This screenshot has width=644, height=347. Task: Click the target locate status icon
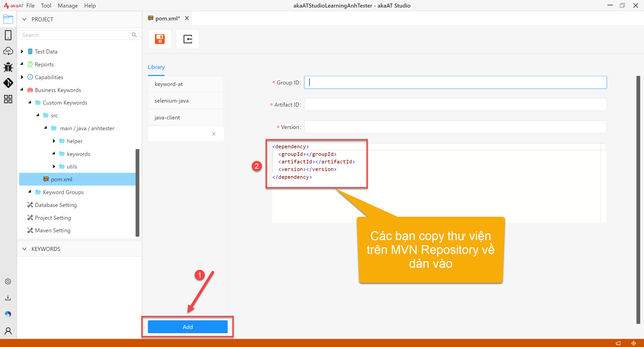pos(634,343)
